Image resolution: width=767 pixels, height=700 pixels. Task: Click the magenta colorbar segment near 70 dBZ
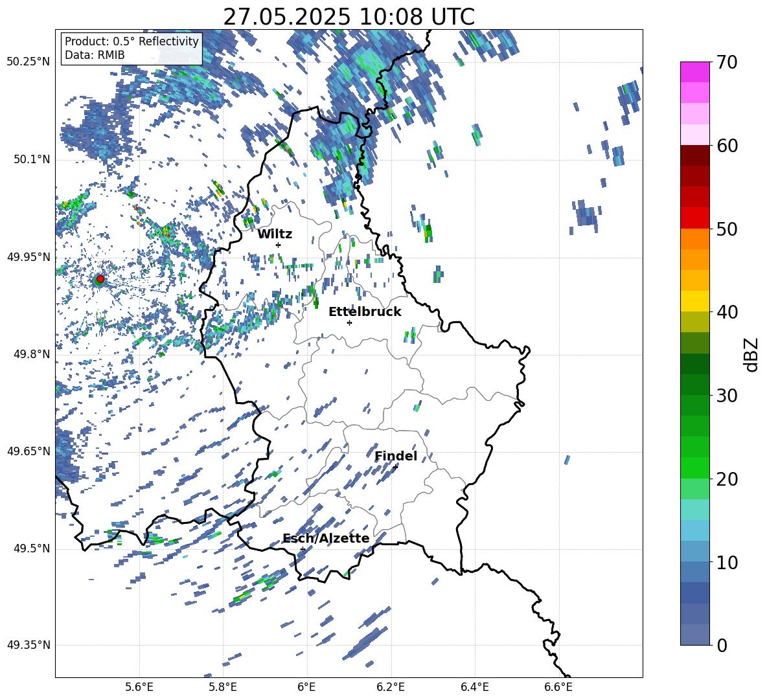pos(694,72)
